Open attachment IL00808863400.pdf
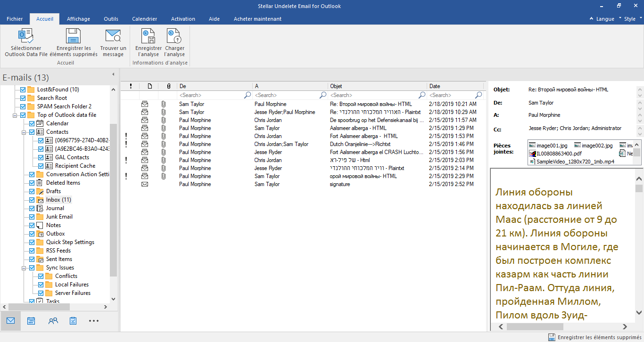 (x=555, y=154)
